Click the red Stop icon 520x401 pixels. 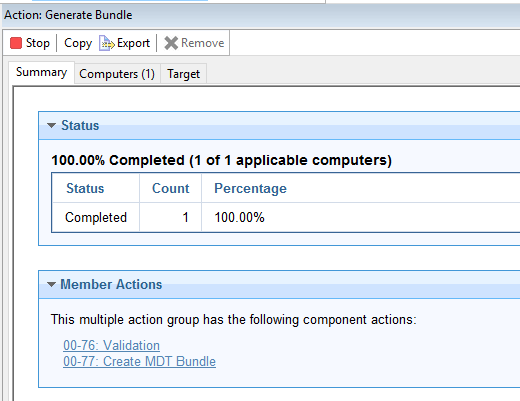pos(16,43)
